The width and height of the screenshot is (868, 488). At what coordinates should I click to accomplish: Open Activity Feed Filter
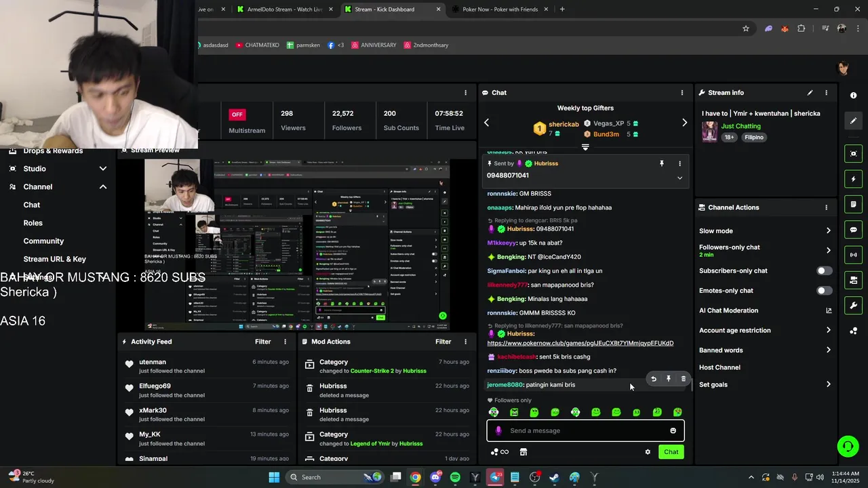coord(262,342)
